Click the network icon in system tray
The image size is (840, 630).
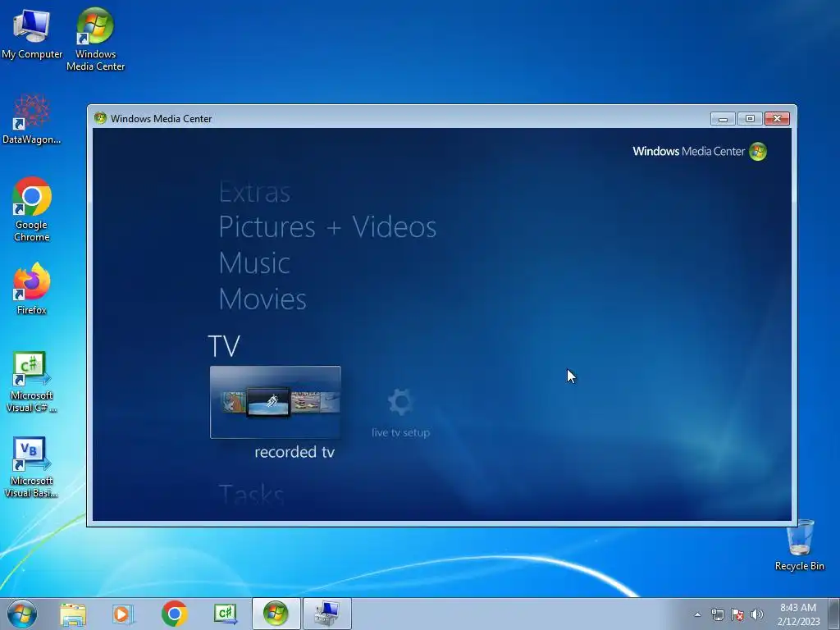(717, 614)
